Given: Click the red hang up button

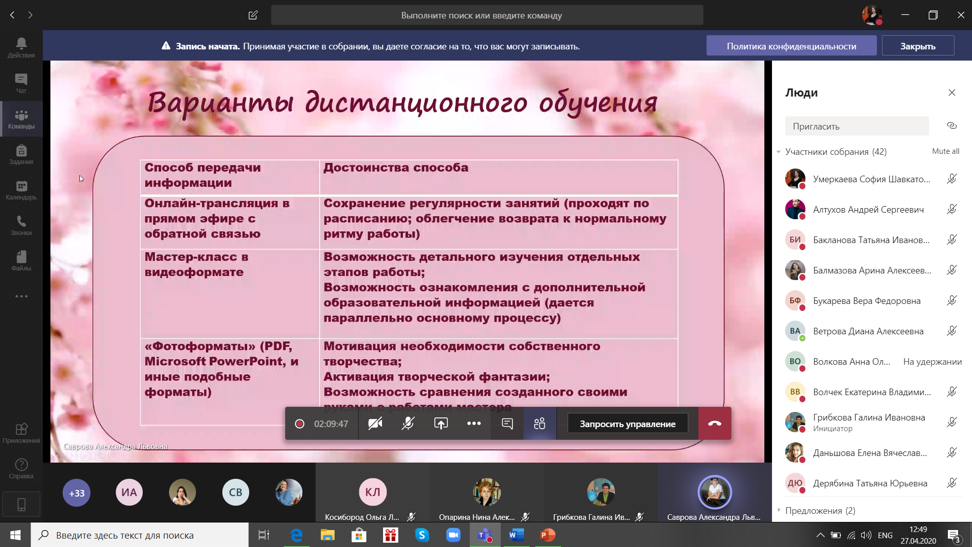Looking at the screenshot, I should 714,424.
